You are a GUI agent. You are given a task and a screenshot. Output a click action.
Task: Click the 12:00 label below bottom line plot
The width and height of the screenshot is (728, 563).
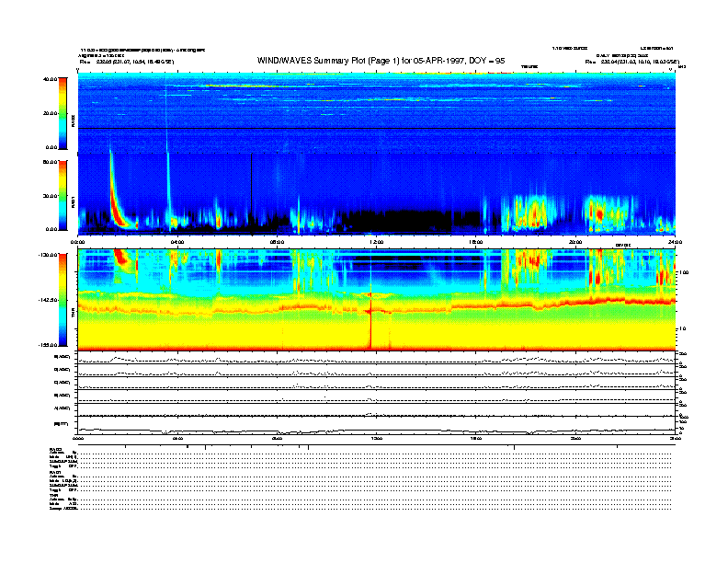[377, 438]
